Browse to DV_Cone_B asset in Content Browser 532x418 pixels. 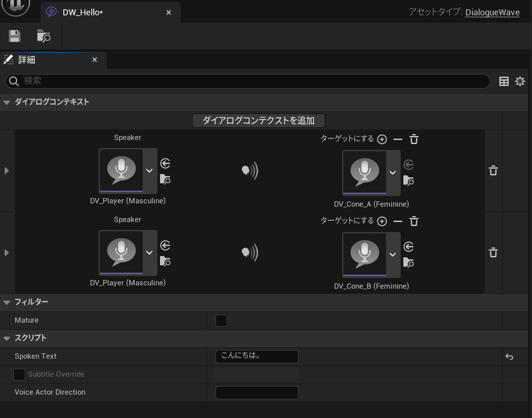tap(409, 263)
